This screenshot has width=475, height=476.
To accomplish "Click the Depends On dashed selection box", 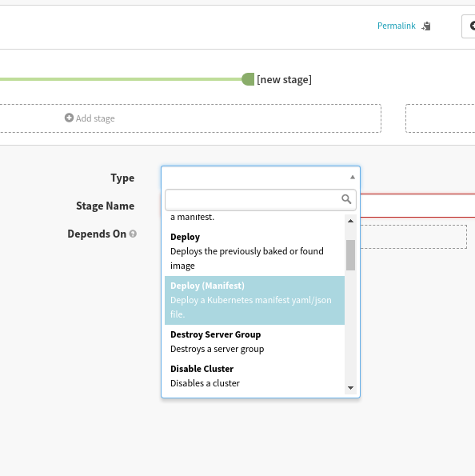I will pos(413,237).
